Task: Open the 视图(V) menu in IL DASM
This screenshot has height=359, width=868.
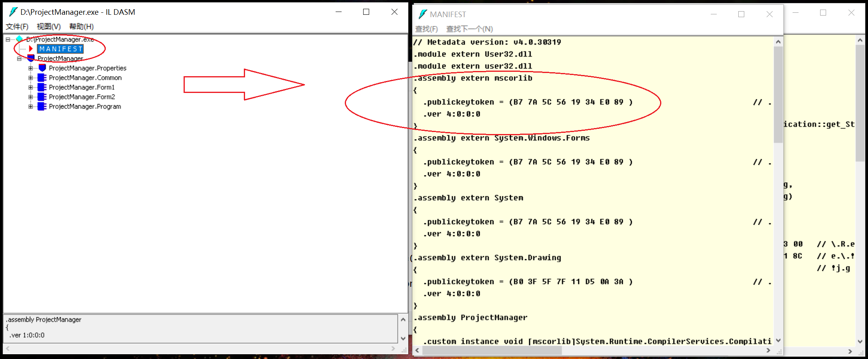Action: pos(49,27)
